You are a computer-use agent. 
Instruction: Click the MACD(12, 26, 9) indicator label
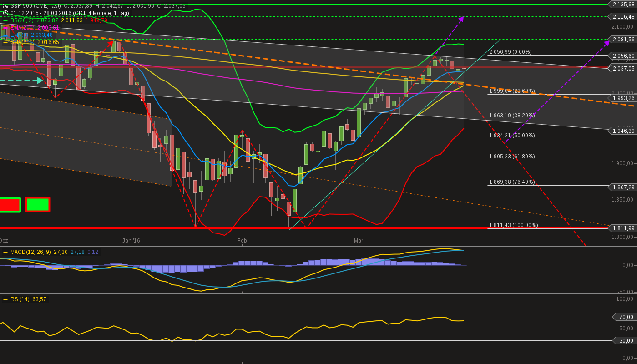[31, 252]
